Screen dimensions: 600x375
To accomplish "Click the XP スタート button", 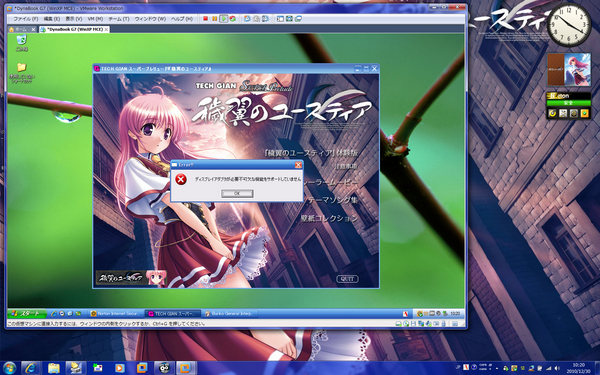I will coord(27,314).
